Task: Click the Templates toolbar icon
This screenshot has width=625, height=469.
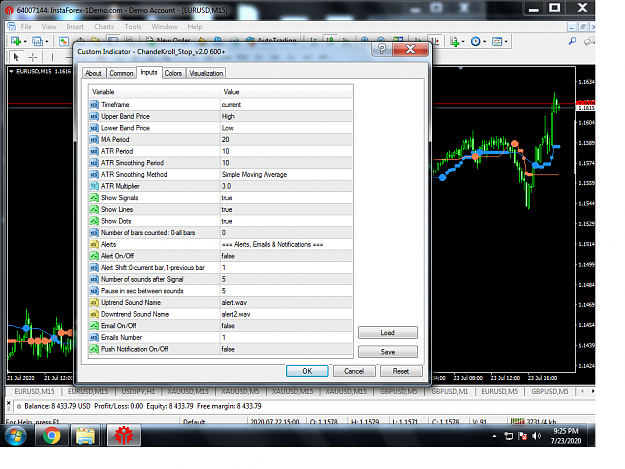Action: 497,41
